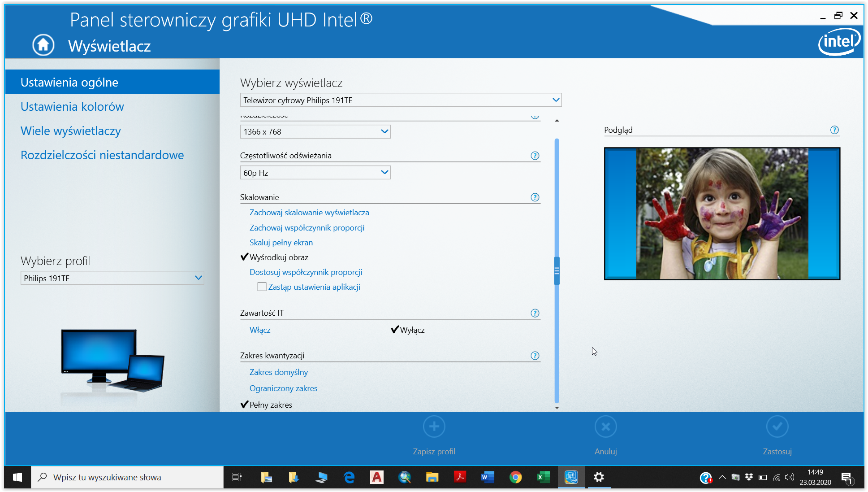Viewport: 868px width, 492px height.
Task: Open Windows Start menu
Action: 17,477
